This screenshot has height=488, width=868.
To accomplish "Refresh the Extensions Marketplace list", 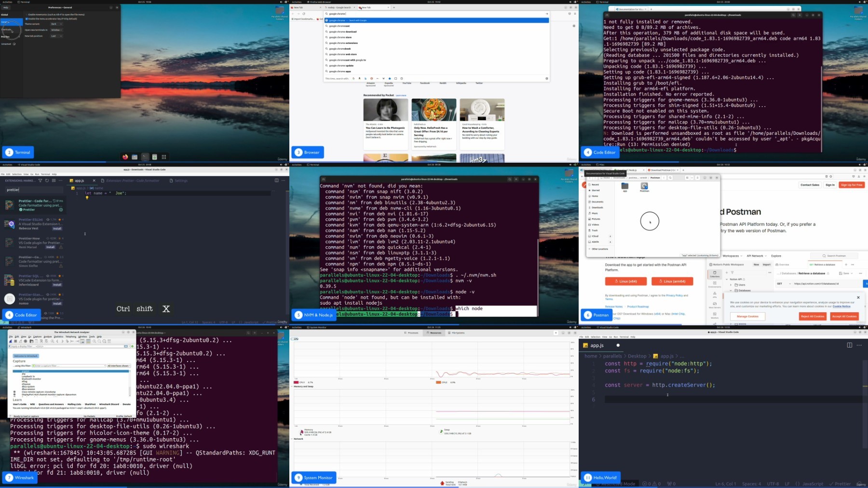I will pos(47,181).
